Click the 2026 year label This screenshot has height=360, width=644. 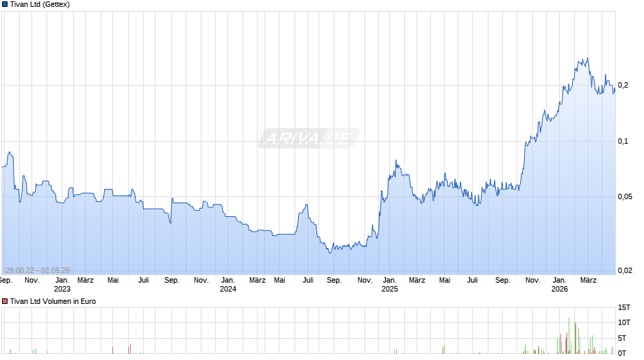click(560, 289)
